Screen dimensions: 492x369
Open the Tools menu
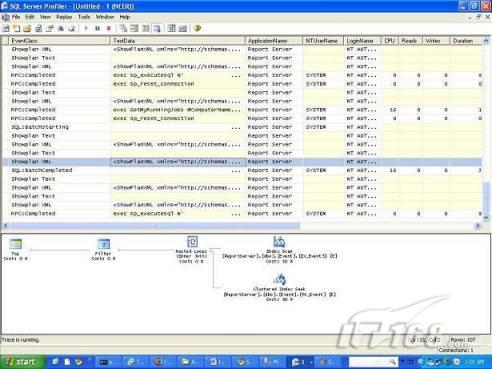(84, 17)
